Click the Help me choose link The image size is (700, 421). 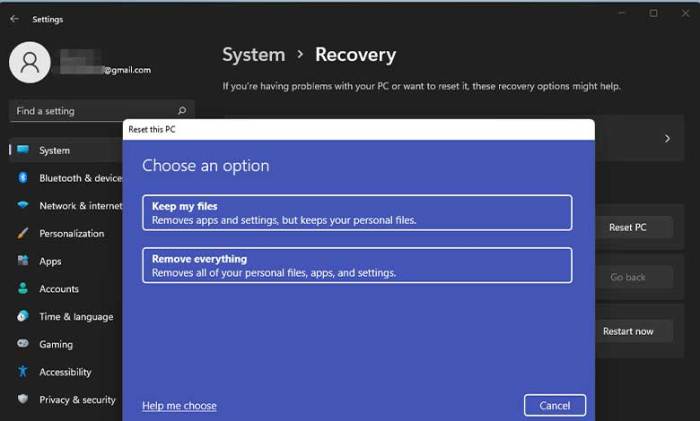pos(179,406)
